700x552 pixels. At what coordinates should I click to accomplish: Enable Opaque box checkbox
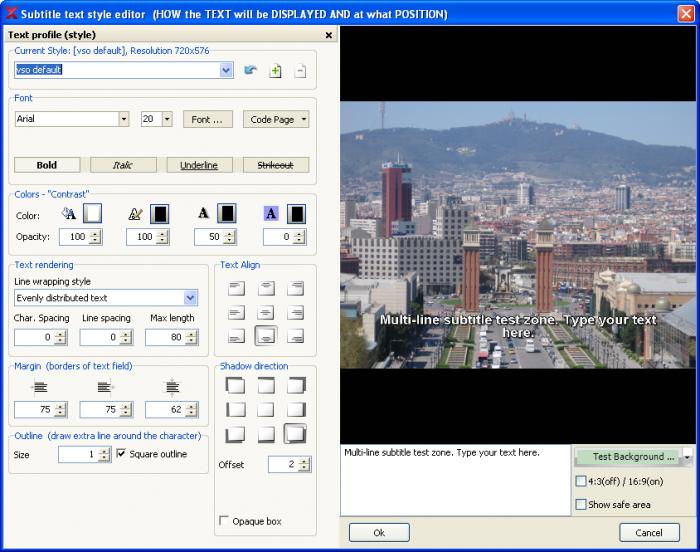pos(224,521)
